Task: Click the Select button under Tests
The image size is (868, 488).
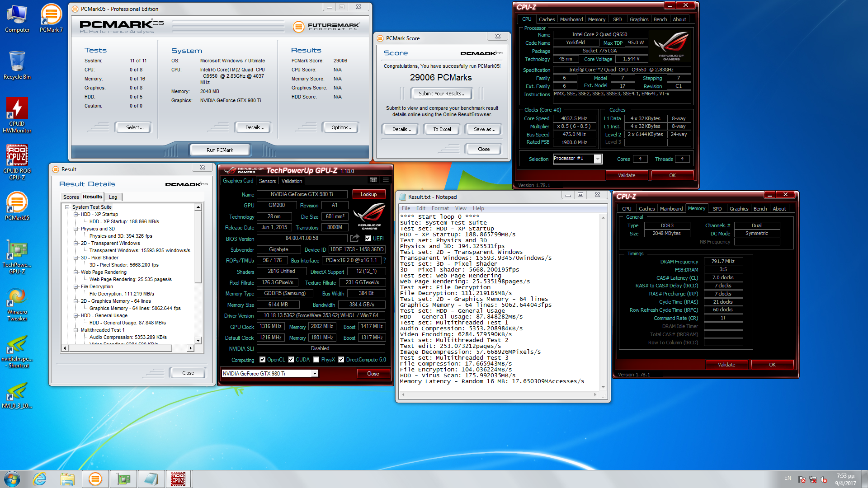Action: pyautogui.click(x=134, y=127)
